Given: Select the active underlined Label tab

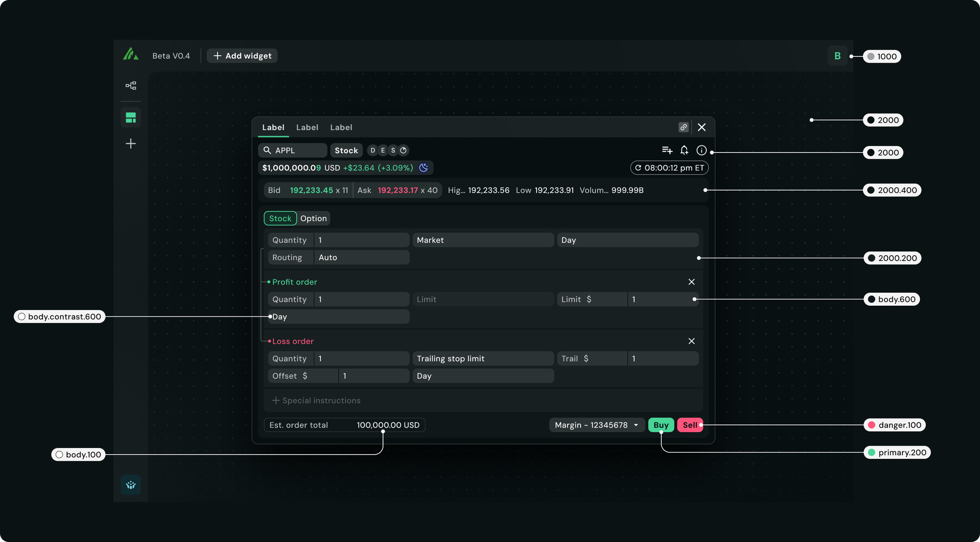Looking at the screenshot, I should click(273, 127).
